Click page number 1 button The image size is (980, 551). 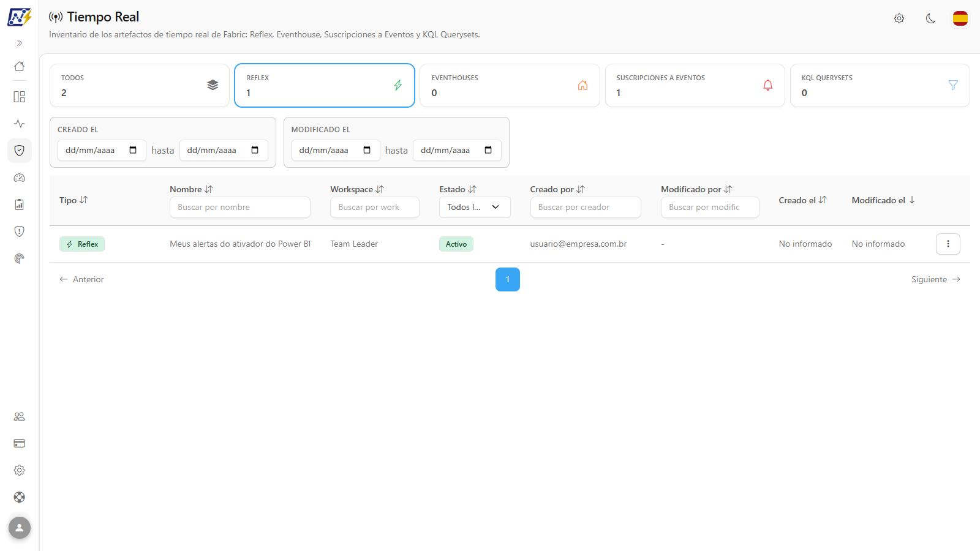(508, 279)
